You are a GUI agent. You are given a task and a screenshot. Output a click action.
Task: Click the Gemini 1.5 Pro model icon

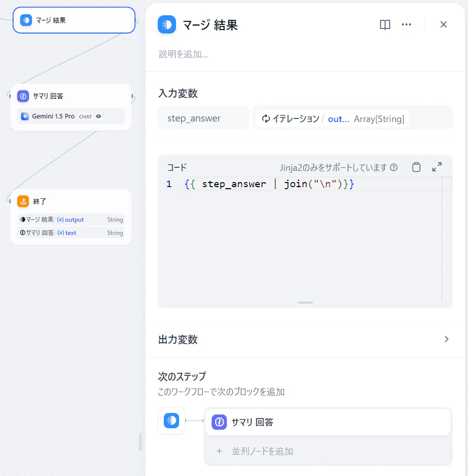25,116
